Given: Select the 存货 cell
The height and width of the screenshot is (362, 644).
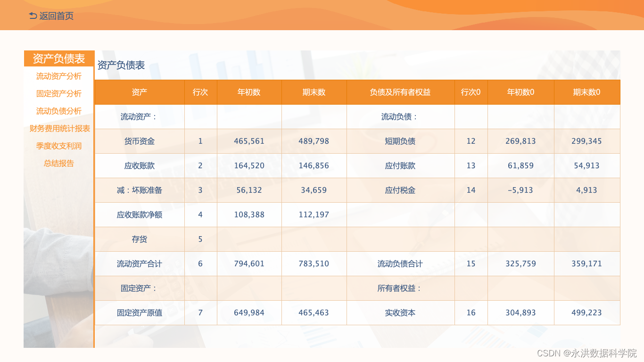Looking at the screenshot, I should [140, 239].
